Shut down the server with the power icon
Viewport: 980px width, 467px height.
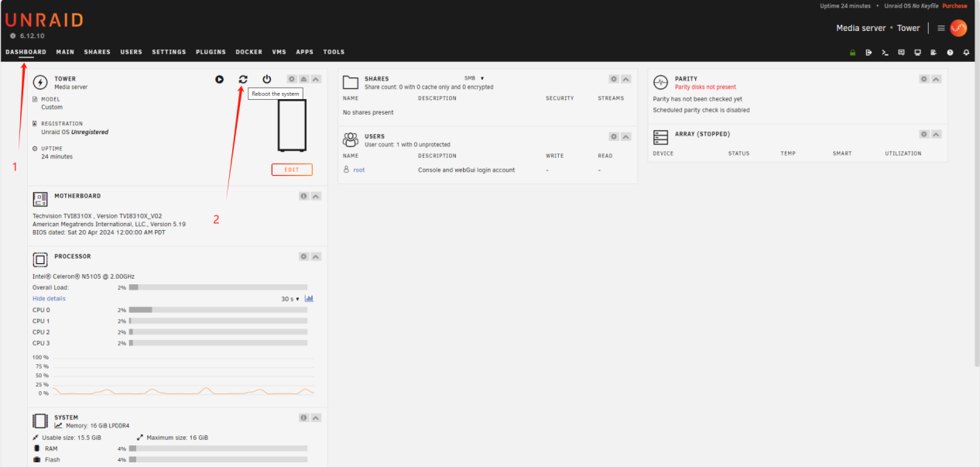point(267,79)
